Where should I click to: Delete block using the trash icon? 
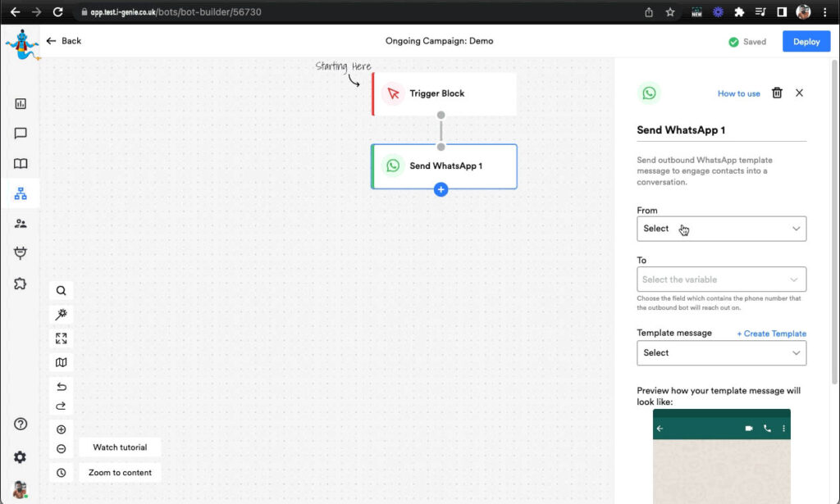(x=777, y=93)
